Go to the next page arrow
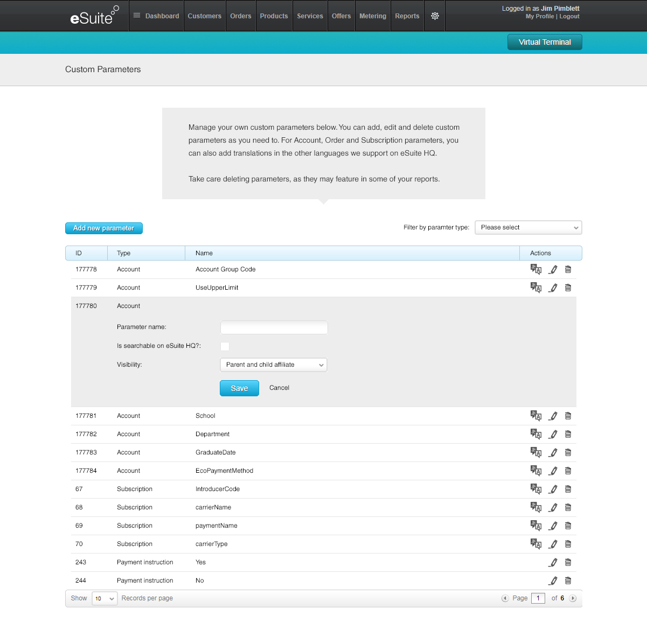Viewport: 647px width, 644px height. [573, 598]
